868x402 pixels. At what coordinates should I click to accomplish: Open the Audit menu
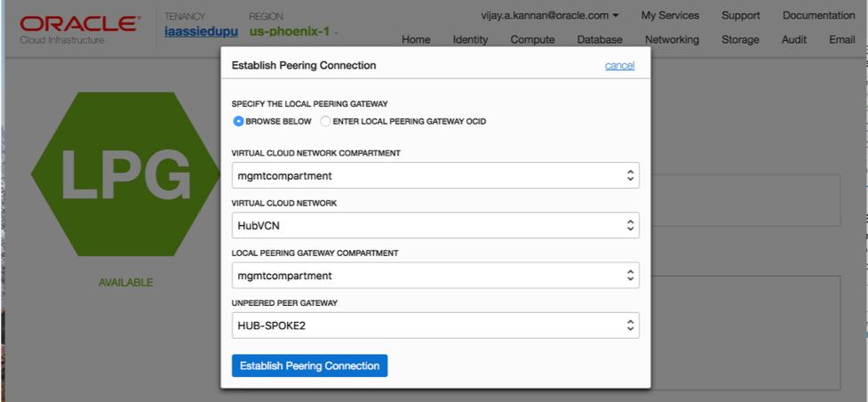[794, 39]
